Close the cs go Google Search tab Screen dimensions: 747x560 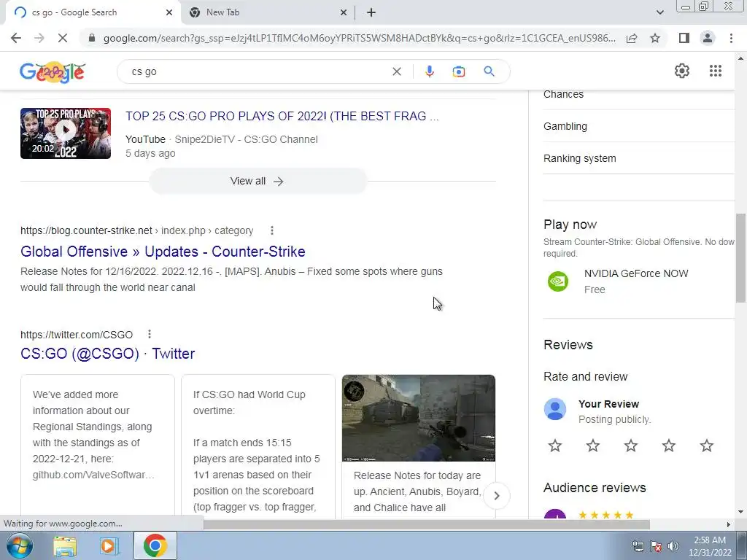169,13
